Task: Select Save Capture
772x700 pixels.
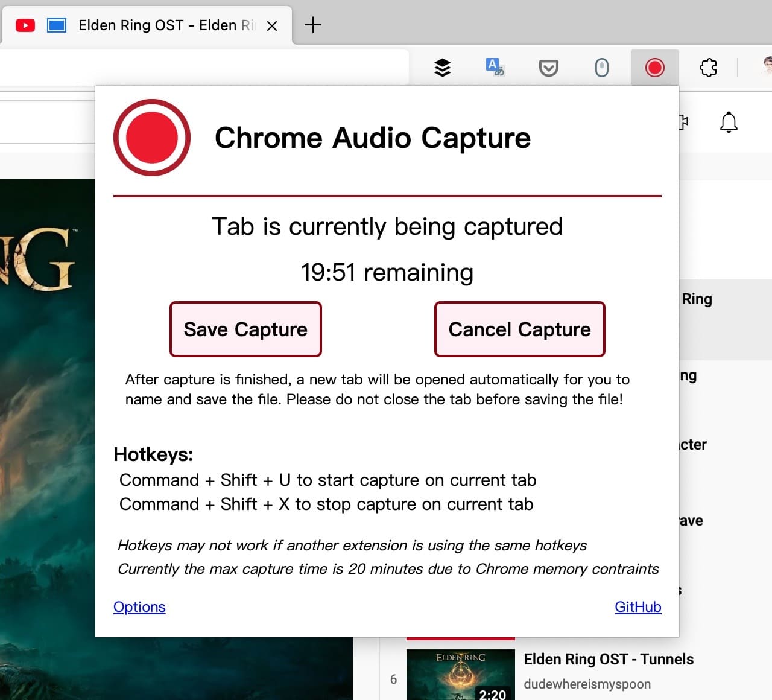Action: [245, 329]
